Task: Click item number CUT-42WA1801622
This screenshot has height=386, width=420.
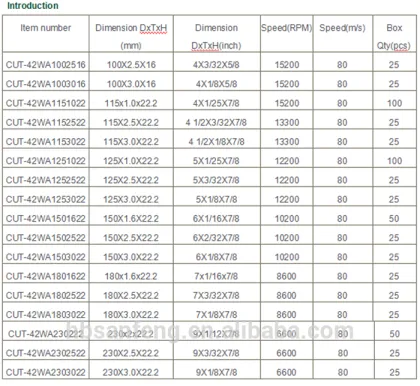Action: pos(46,276)
